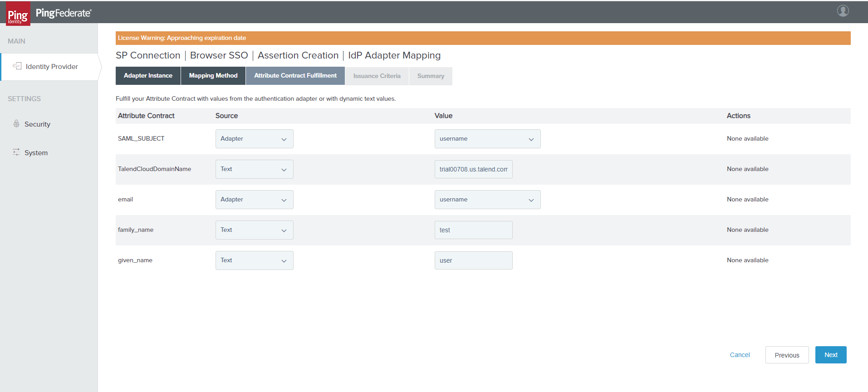Click the Cancel link

(740, 355)
